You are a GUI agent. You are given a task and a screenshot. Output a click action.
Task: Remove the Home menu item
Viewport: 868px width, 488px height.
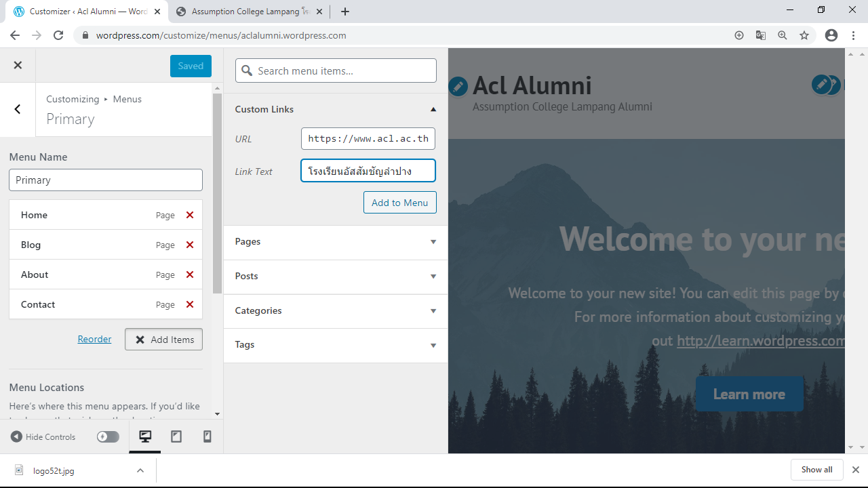(190, 215)
